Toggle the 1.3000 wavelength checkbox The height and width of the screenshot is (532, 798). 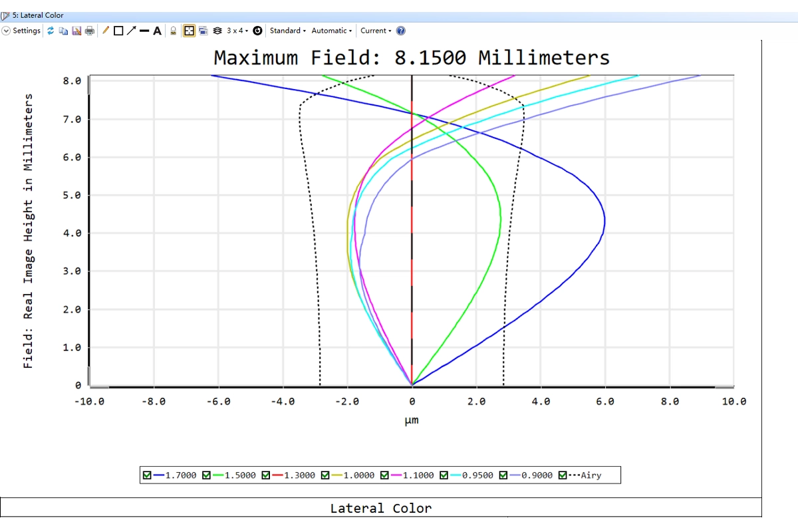pos(265,475)
